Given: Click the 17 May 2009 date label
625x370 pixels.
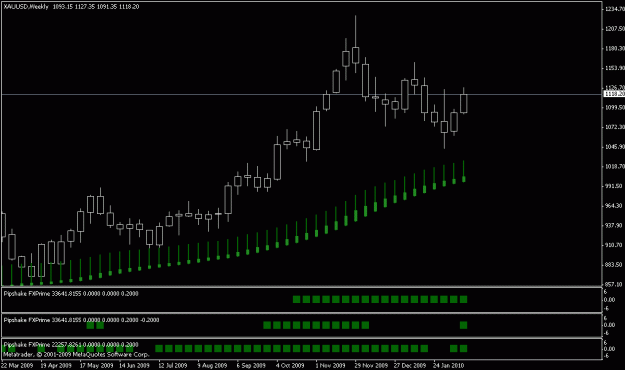Looking at the screenshot, I should point(96,365).
